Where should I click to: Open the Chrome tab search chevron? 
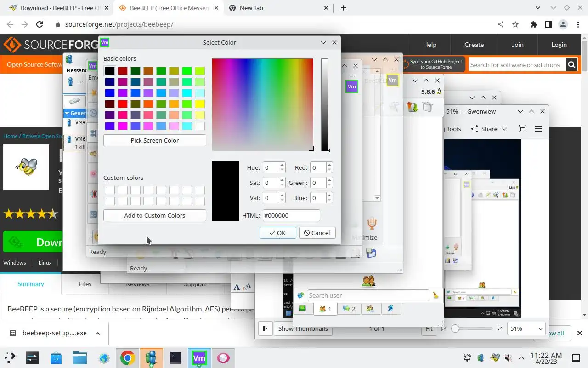point(538,8)
